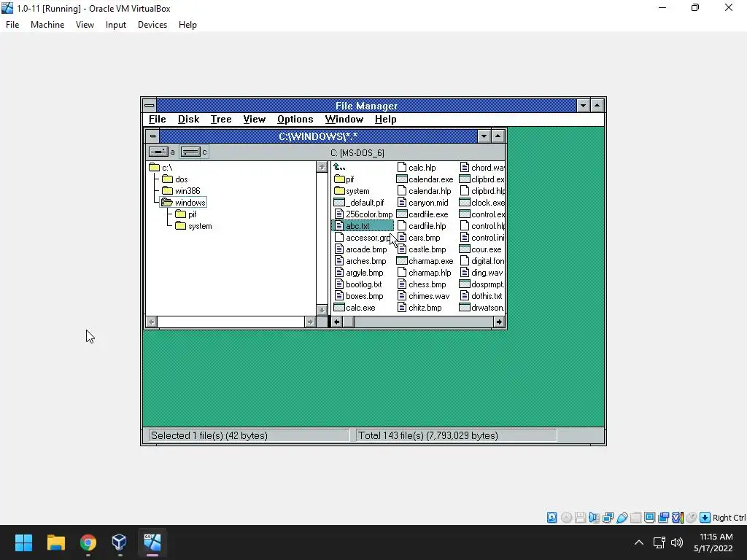Click file list scroll right arrow
Screen dimensions: 747x560
(499, 322)
